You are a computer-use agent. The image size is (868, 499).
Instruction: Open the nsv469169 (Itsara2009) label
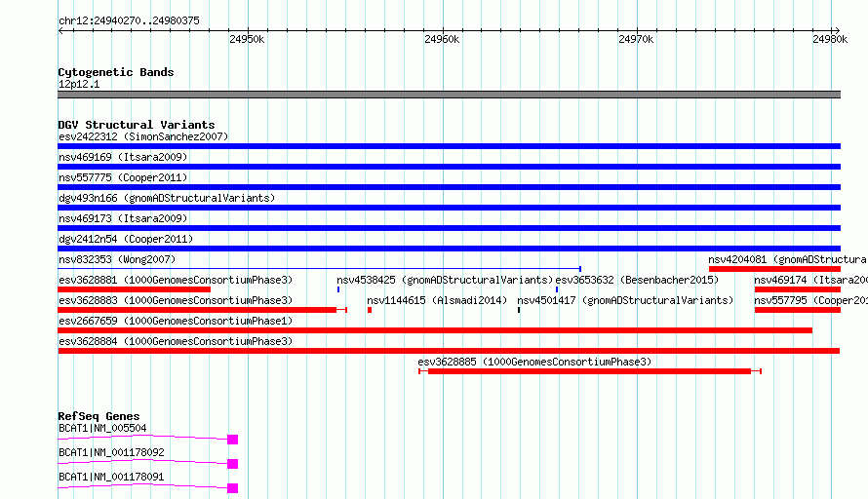pos(123,157)
